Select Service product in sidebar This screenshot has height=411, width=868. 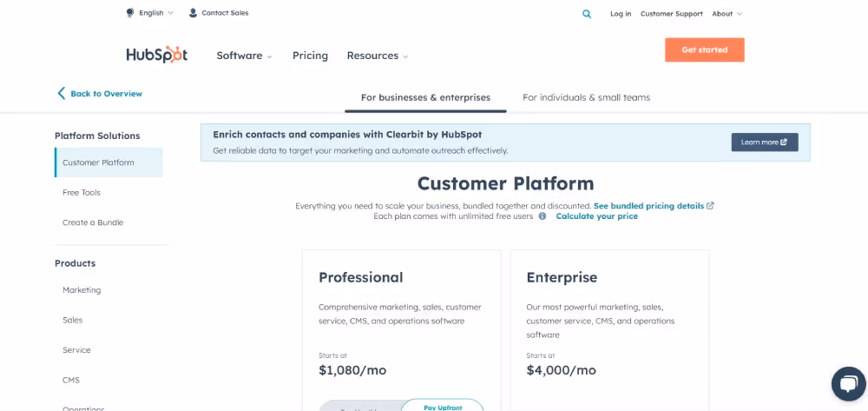(76, 349)
